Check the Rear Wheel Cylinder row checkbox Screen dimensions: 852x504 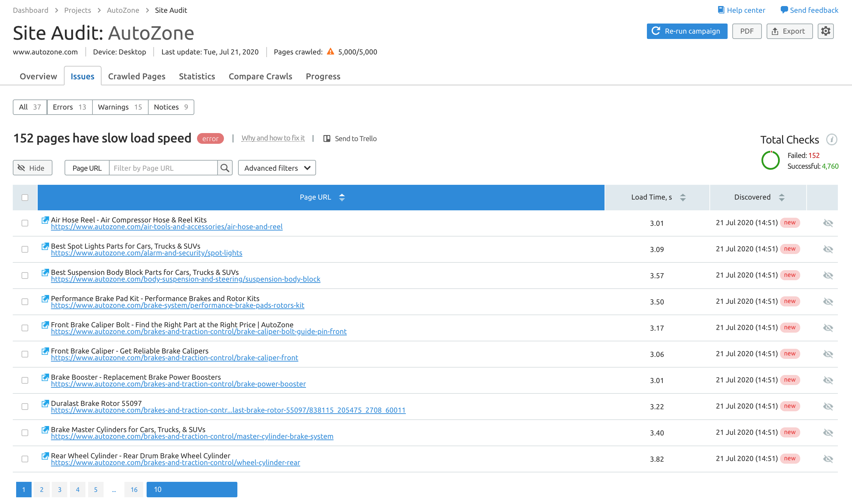tap(25, 459)
